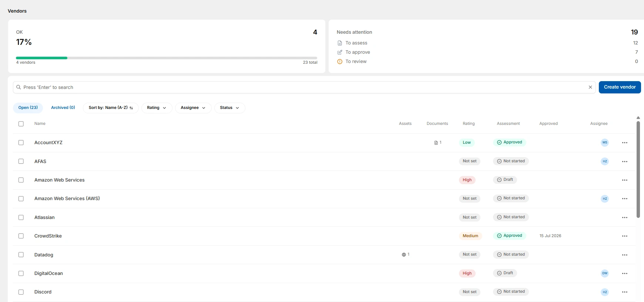Toggle the select-all checkbox in the table header
The width and height of the screenshot is (644, 302).
pos(21,124)
